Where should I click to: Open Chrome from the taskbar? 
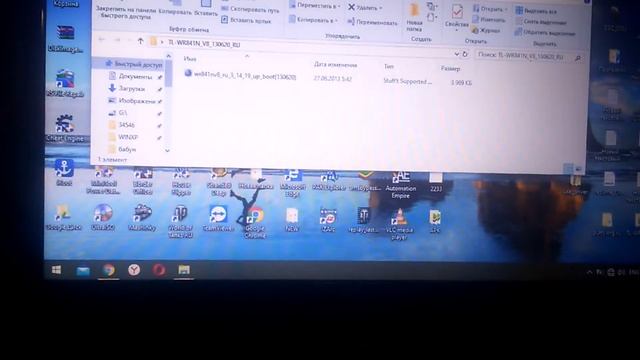click(x=109, y=270)
